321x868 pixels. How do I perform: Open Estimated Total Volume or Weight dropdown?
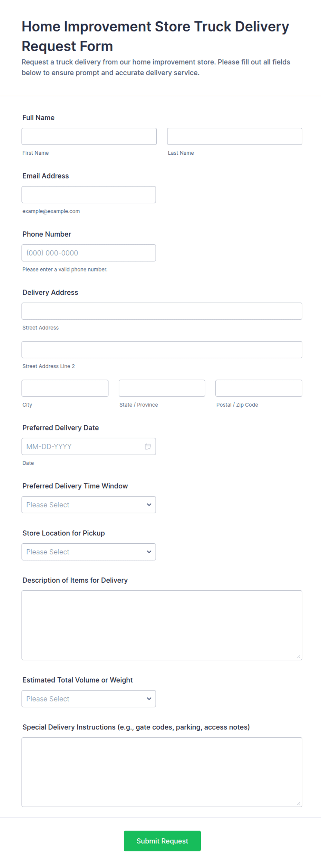pyautogui.click(x=89, y=698)
